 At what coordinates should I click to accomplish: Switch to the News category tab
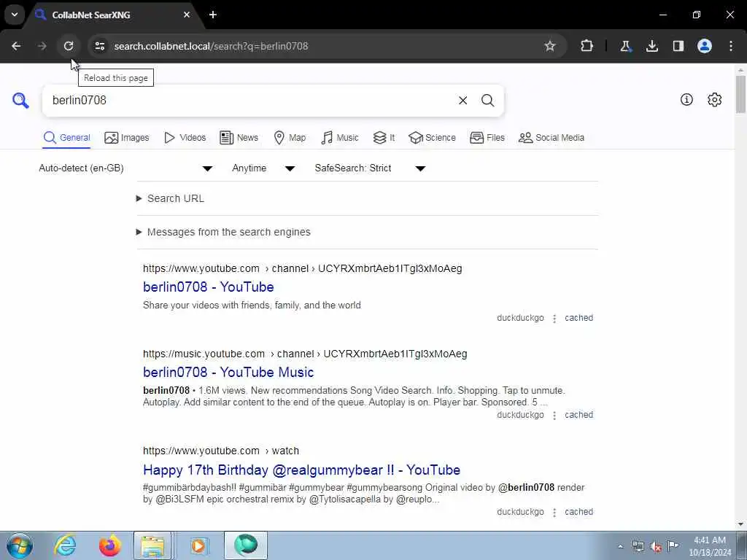pyautogui.click(x=239, y=138)
